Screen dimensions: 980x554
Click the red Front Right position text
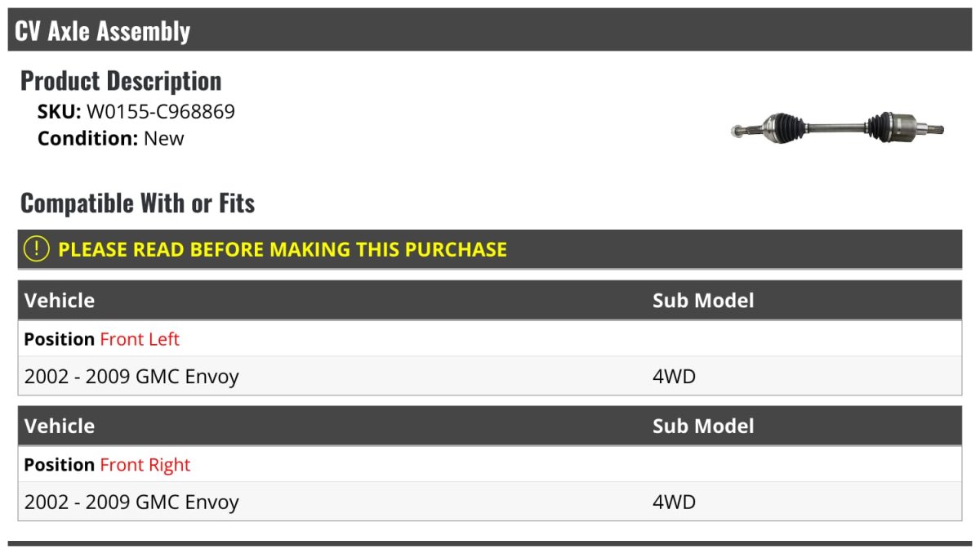(x=145, y=464)
